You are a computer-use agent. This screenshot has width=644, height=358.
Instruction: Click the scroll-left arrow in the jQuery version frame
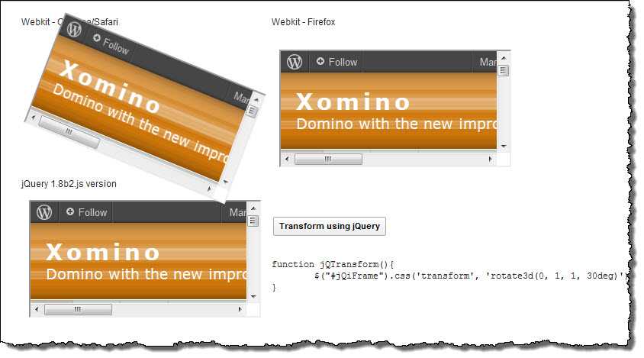pos(37,310)
